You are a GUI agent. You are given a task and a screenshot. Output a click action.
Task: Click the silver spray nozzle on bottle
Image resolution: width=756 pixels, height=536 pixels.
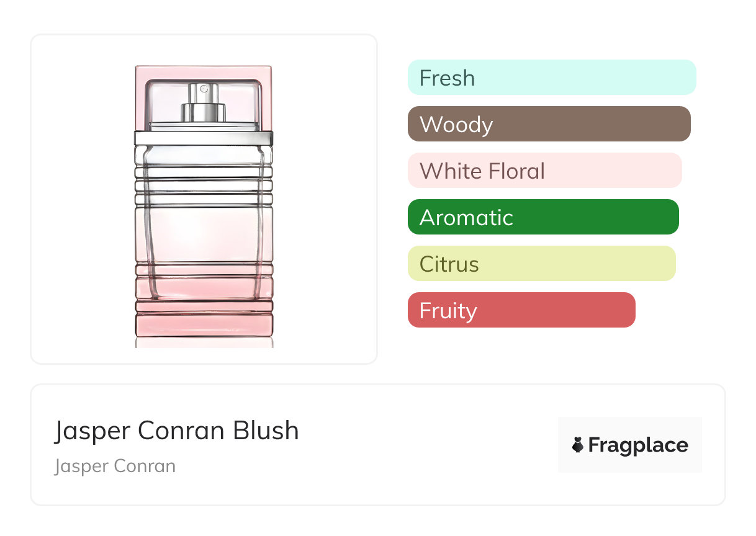click(203, 103)
